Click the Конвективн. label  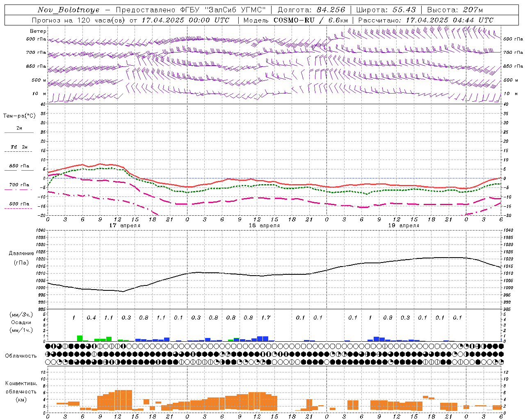pos(21,383)
